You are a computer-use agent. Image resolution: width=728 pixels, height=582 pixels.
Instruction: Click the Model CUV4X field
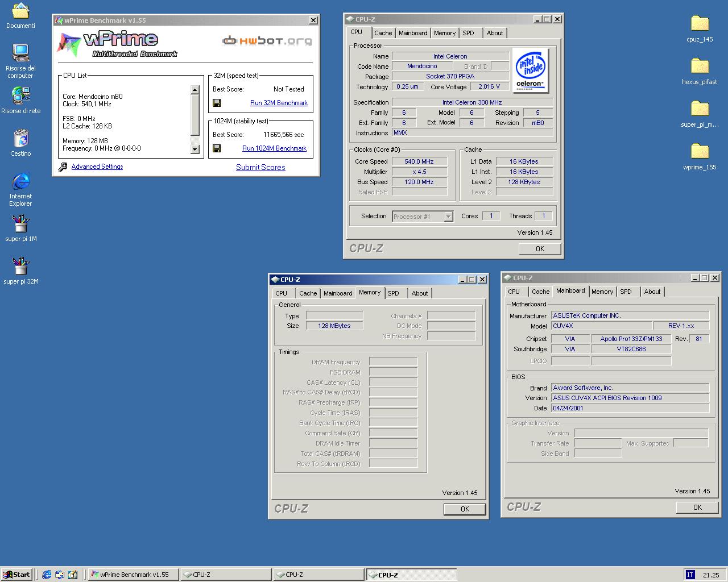point(601,326)
